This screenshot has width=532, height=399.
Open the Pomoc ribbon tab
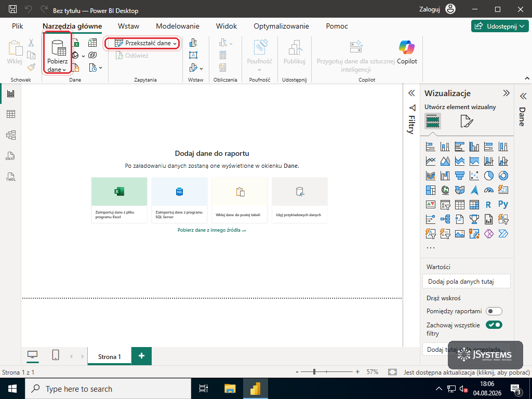point(337,26)
